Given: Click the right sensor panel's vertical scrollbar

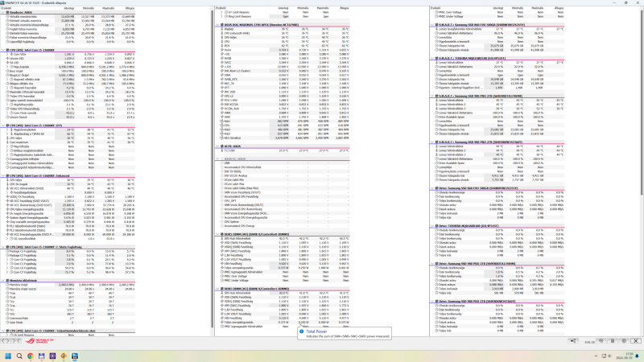Looking at the screenshot, I should pos(641,103).
